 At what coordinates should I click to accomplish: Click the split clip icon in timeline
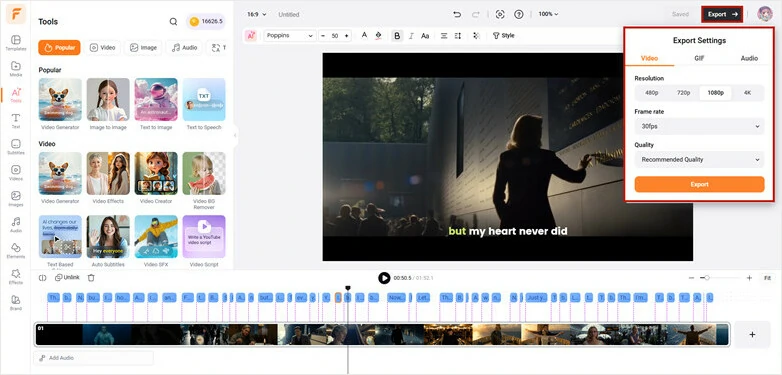click(x=42, y=278)
